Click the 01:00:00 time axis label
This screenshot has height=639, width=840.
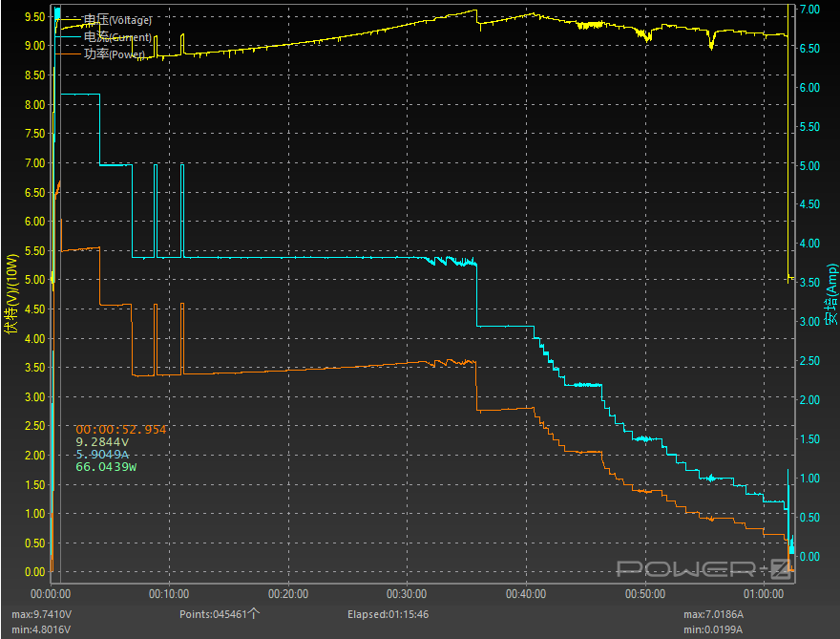tap(765, 593)
